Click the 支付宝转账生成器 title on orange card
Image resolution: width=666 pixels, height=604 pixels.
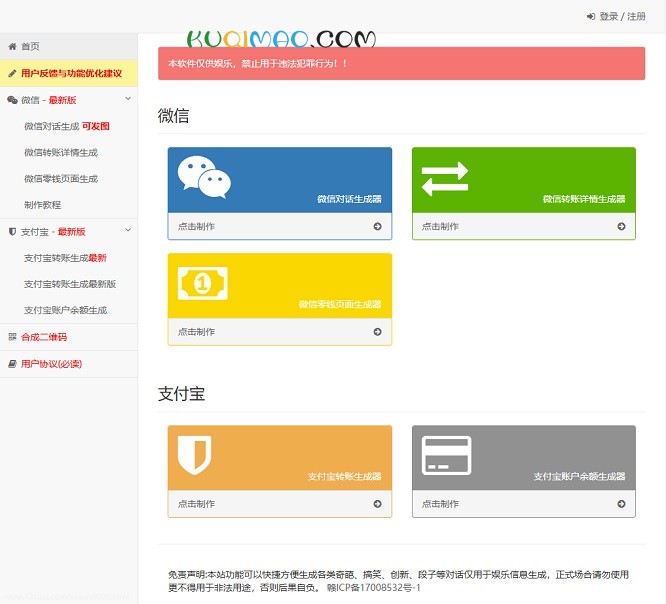(x=344, y=477)
